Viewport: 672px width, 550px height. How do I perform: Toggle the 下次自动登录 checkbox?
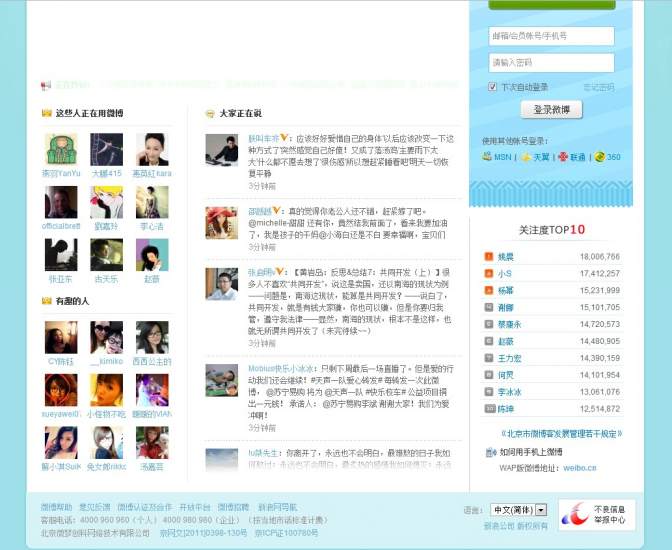point(492,87)
